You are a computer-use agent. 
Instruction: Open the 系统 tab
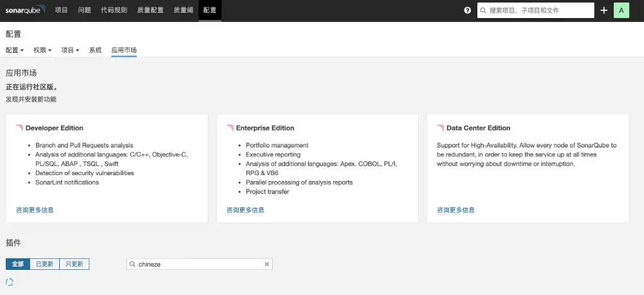(x=95, y=50)
